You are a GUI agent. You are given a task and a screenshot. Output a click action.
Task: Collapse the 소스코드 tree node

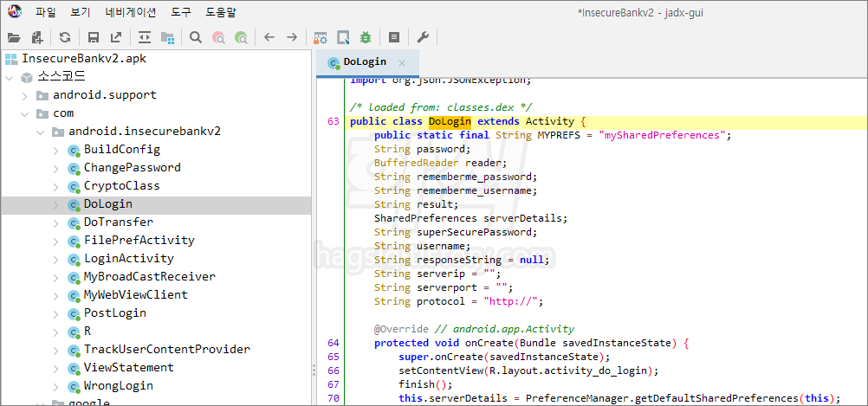click(x=9, y=77)
